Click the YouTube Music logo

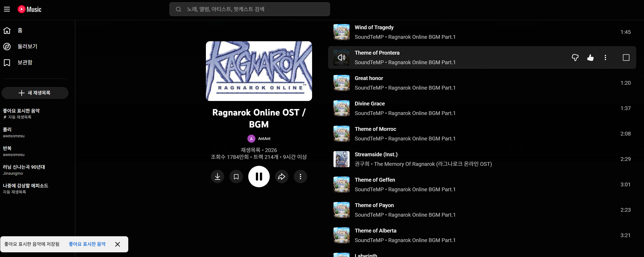tap(29, 9)
